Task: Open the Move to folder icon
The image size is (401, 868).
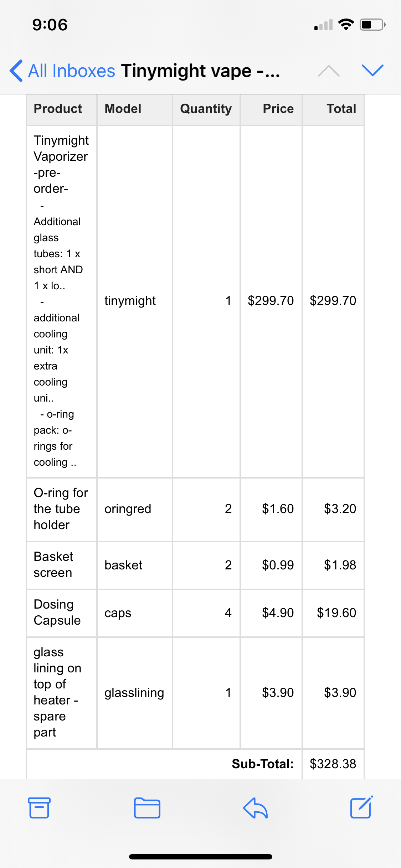Action: pos(147,807)
